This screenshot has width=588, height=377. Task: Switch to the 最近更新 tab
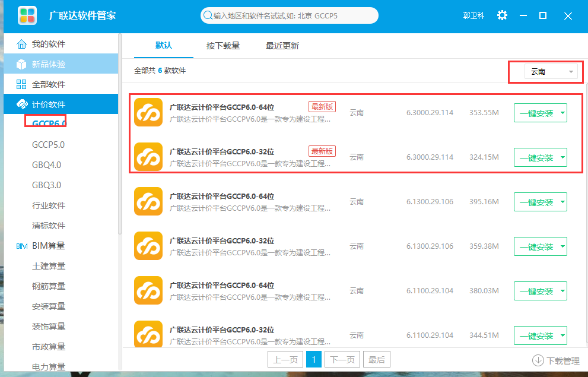click(x=282, y=46)
